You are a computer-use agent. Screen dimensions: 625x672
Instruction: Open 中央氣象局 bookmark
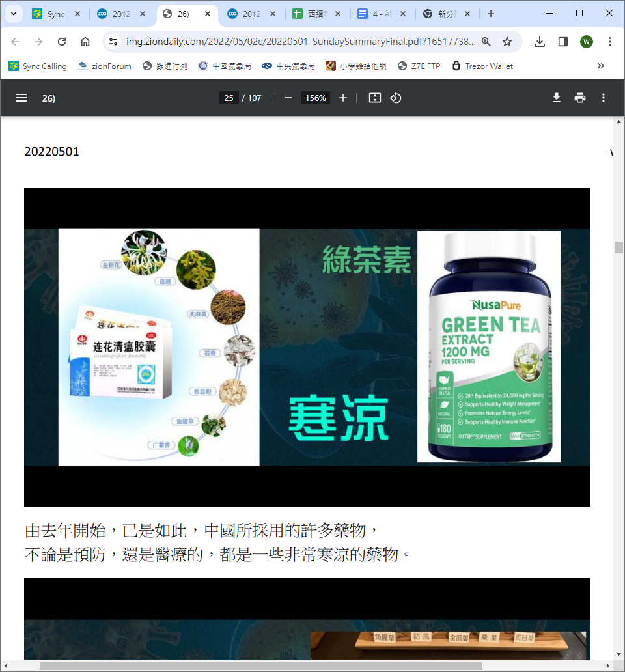[288, 66]
